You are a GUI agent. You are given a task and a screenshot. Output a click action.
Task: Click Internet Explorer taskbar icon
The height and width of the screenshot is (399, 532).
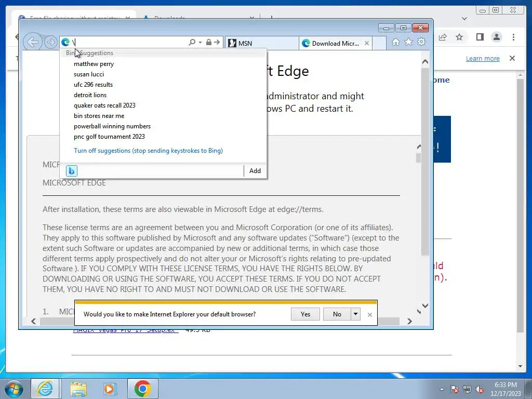45,389
